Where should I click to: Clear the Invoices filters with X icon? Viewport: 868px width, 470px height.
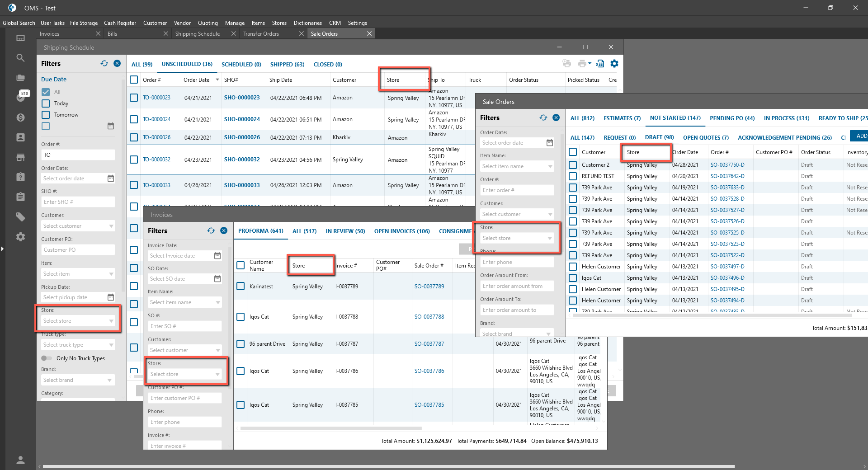pyautogui.click(x=224, y=230)
